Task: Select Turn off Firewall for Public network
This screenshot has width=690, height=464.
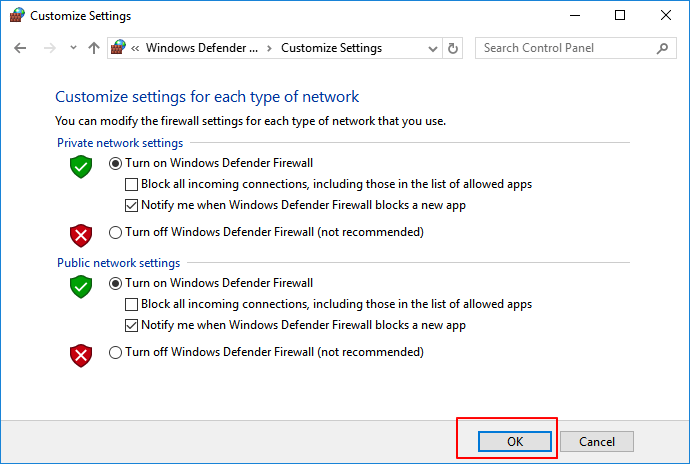Action: coord(116,352)
